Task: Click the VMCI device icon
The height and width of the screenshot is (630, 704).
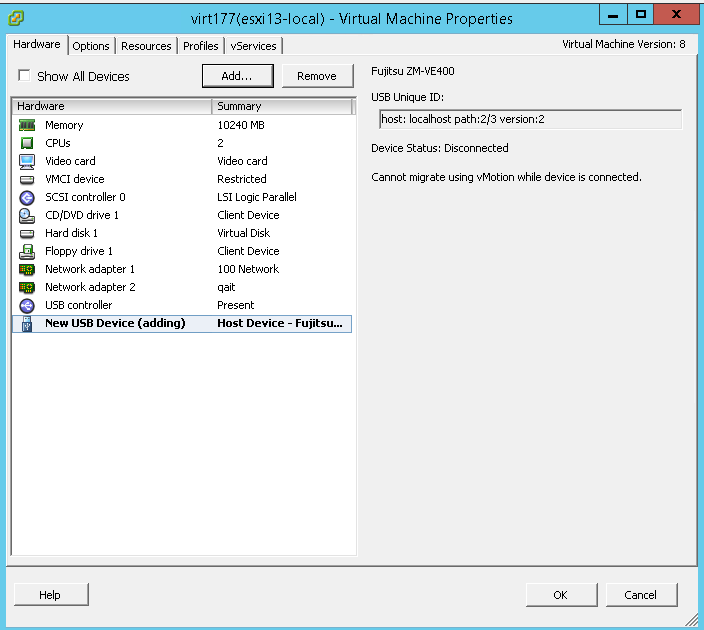Action: pos(27,180)
